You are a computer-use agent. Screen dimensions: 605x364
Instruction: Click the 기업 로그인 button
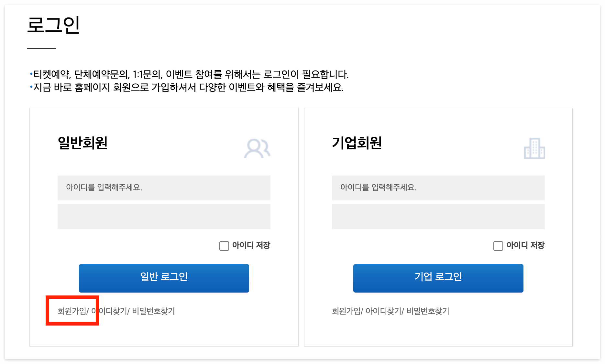tap(438, 278)
